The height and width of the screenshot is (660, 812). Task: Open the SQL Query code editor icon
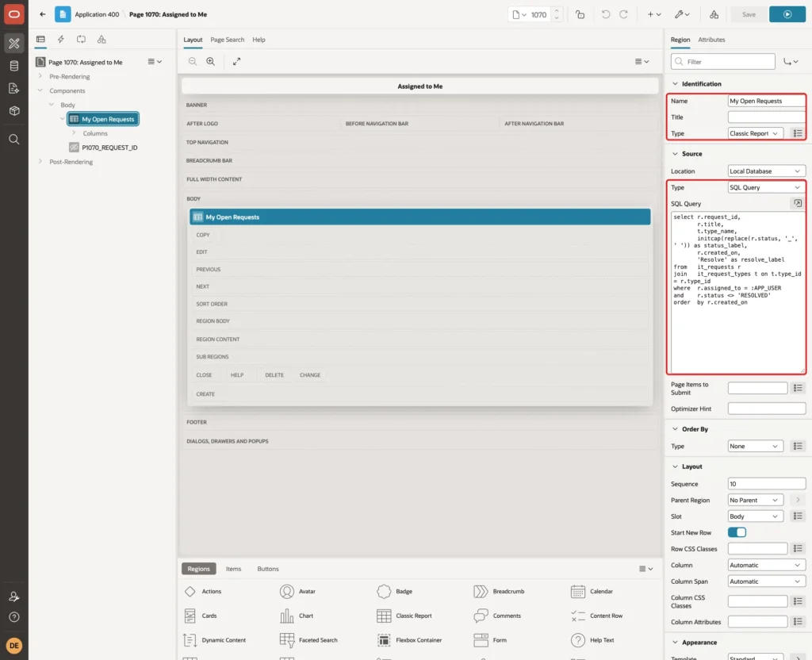coord(798,204)
